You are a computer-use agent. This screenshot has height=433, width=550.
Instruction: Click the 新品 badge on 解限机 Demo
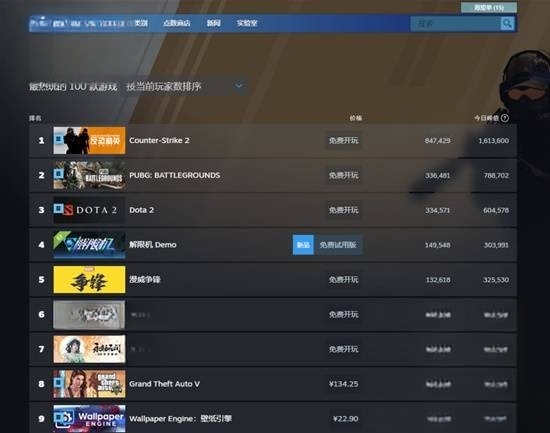coord(303,245)
